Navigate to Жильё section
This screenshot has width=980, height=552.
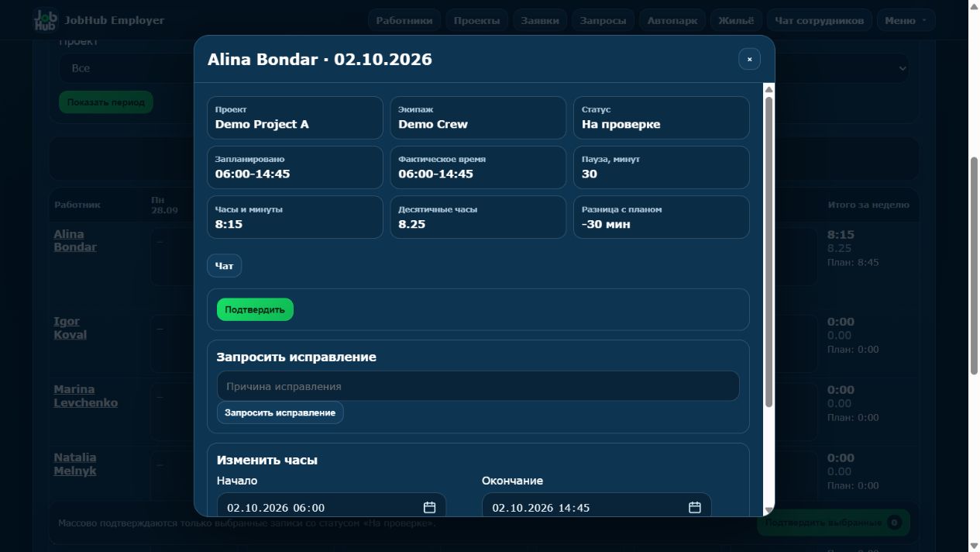pos(736,21)
